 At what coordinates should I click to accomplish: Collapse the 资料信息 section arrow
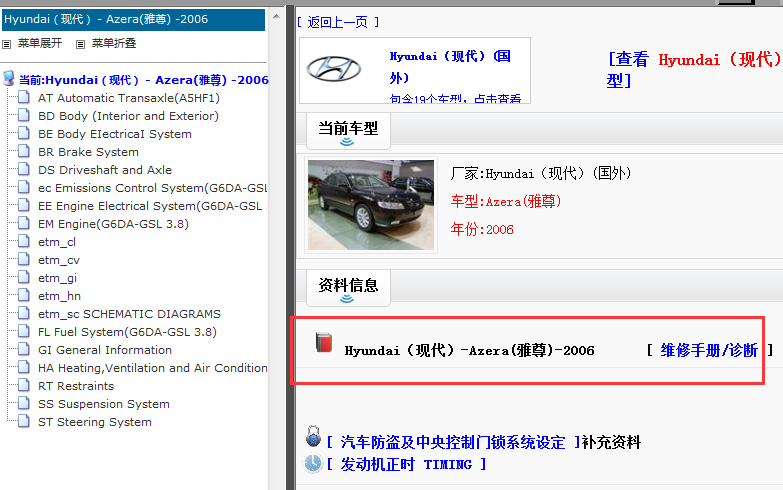(x=347, y=299)
